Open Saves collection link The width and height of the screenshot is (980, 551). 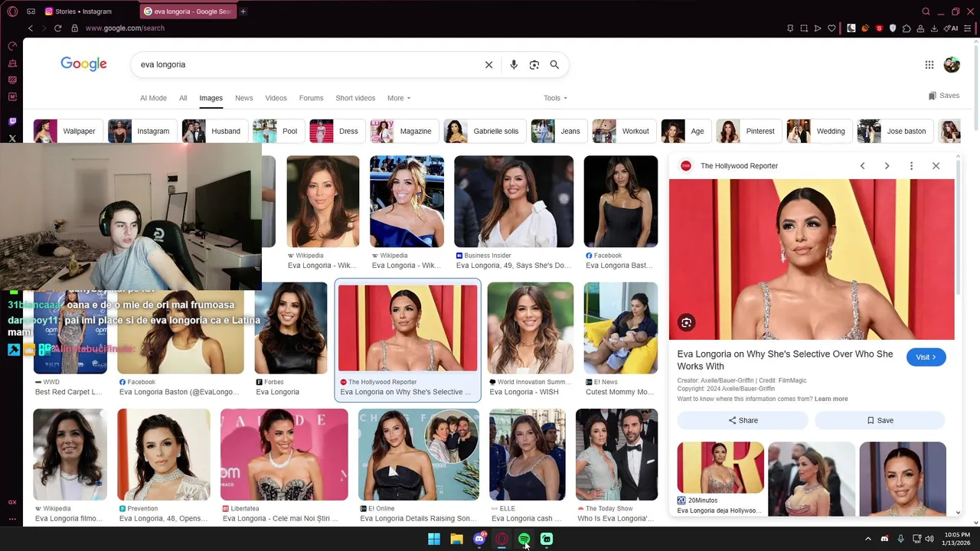[x=943, y=96]
